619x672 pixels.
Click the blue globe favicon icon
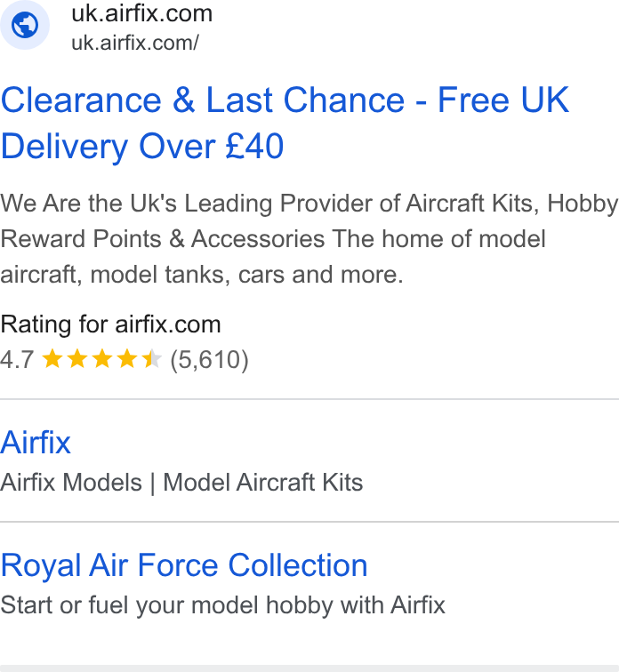[24, 25]
